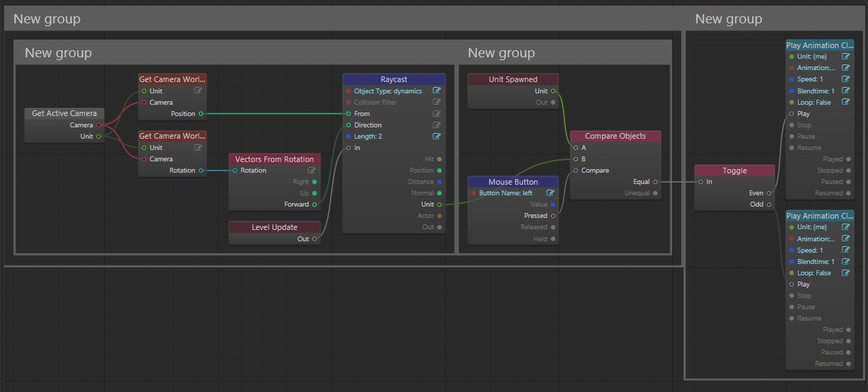Select the Level Update node header
This screenshot has height=392, width=868.
(274, 227)
